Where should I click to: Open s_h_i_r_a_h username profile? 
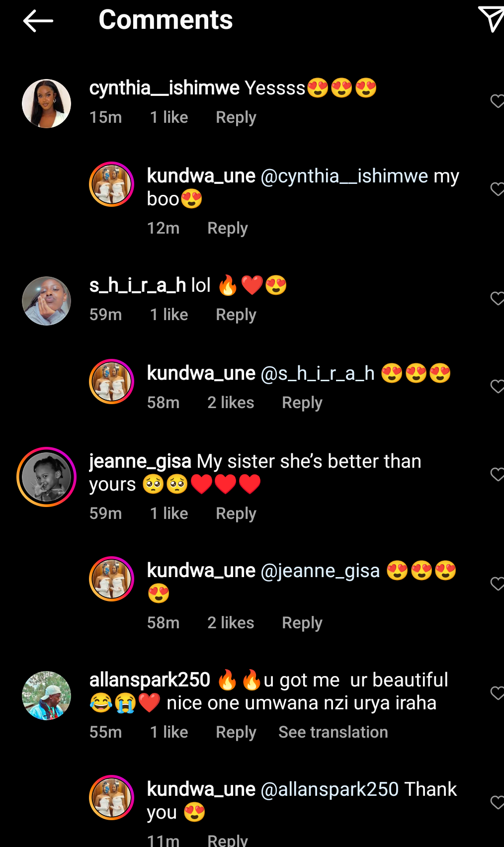[138, 285]
